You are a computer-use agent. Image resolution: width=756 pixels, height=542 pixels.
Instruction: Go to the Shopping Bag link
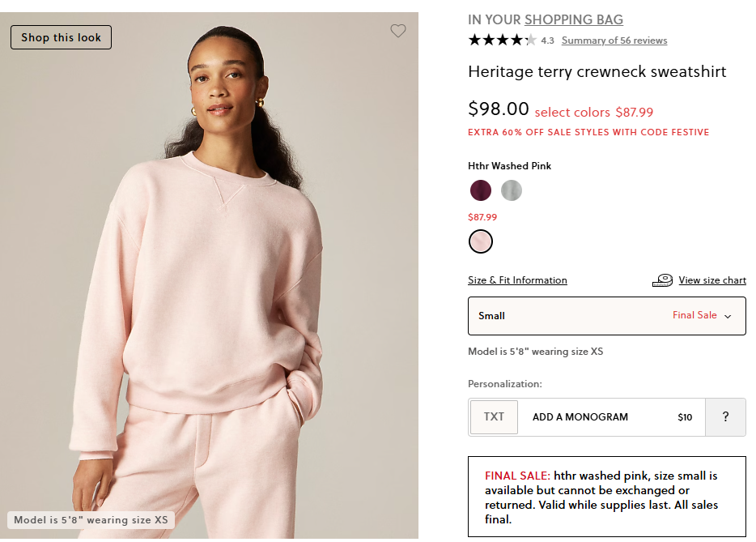click(573, 20)
